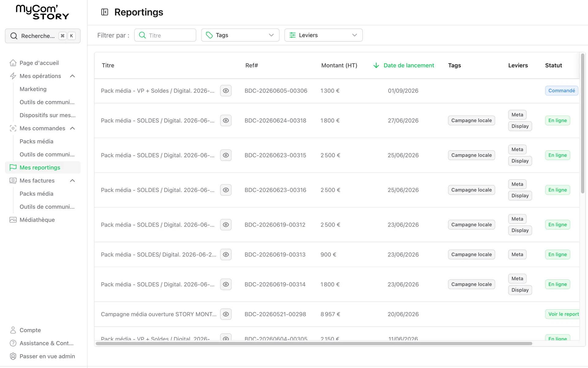Click eye icon in BDC-20260624-00318 row

[x=226, y=121]
